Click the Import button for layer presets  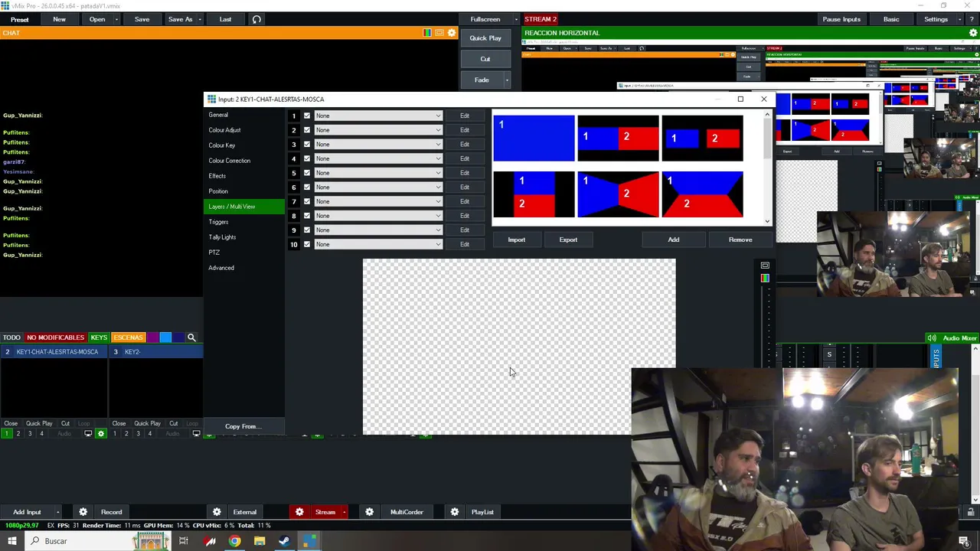[517, 240]
